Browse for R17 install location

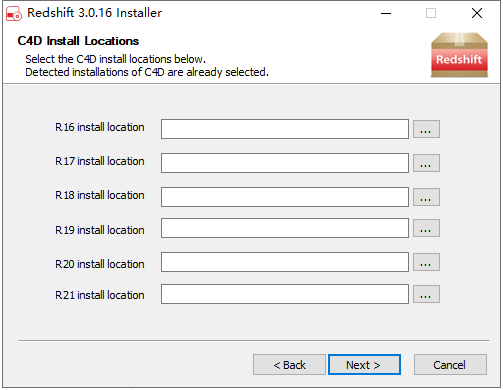tap(426, 163)
